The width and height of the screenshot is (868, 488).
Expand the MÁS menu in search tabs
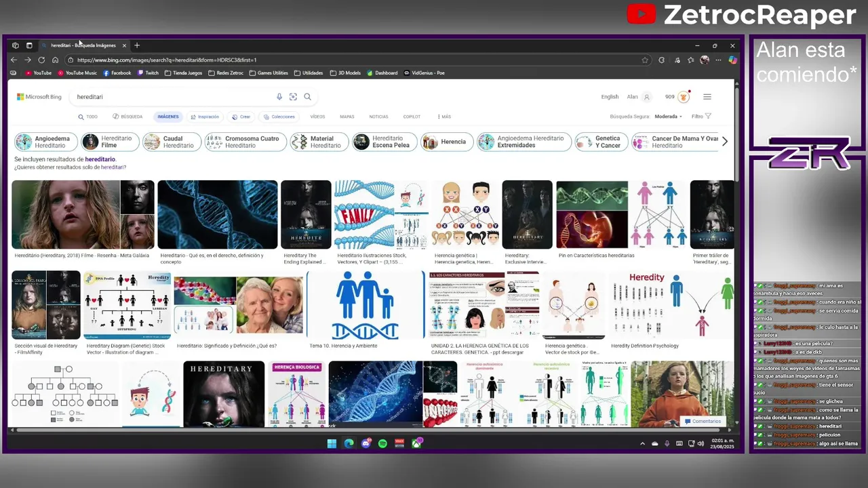click(x=444, y=117)
